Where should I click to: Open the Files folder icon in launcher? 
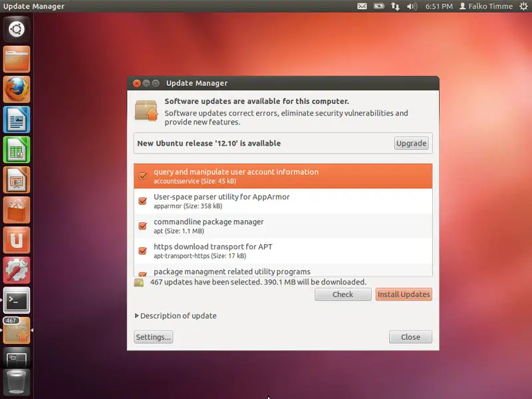coord(16,59)
